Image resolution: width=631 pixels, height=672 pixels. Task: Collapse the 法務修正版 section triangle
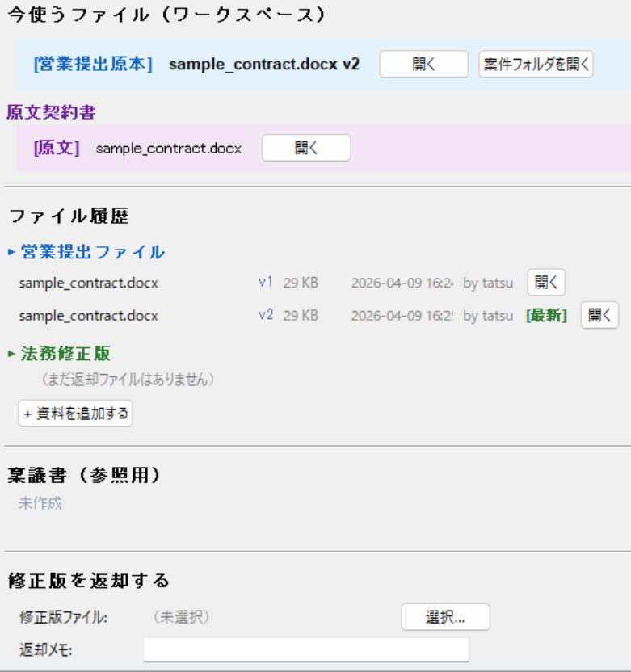click(11, 354)
